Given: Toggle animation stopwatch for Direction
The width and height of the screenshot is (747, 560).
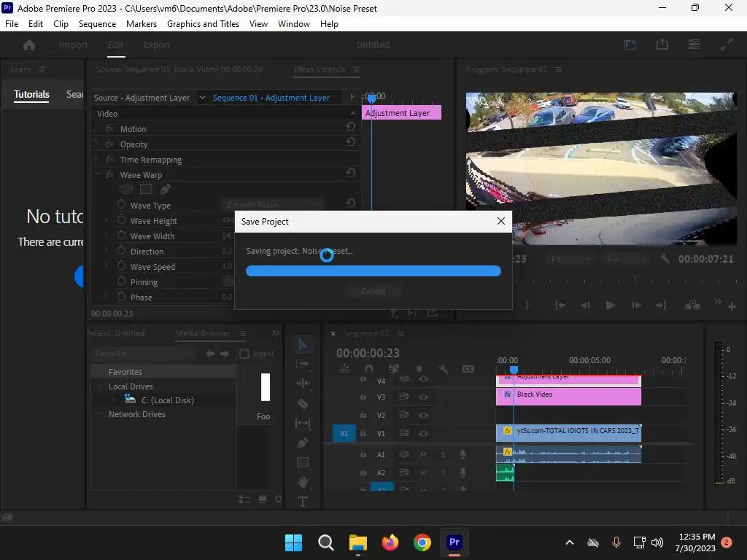Looking at the screenshot, I should [x=122, y=251].
